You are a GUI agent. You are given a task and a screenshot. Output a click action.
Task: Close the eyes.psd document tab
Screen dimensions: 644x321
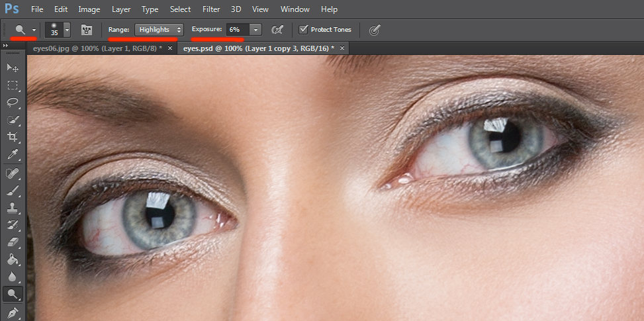click(342, 48)
